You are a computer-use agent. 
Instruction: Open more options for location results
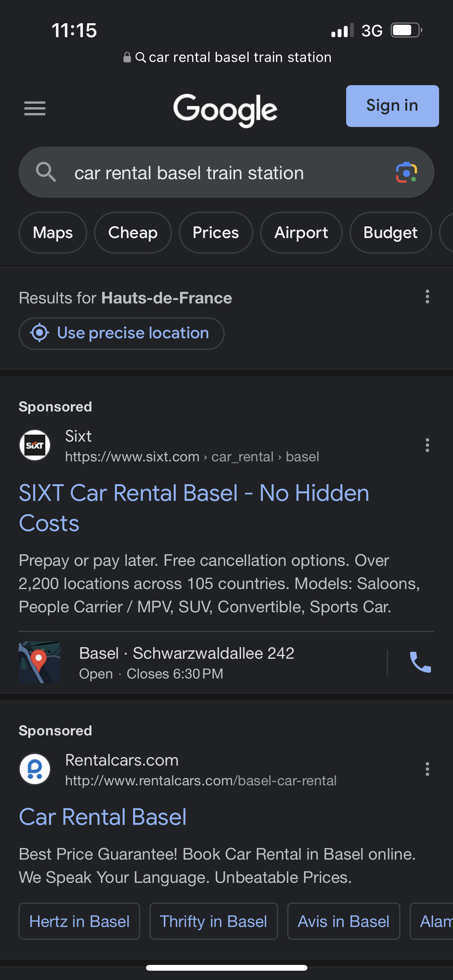tap(427, 297)
